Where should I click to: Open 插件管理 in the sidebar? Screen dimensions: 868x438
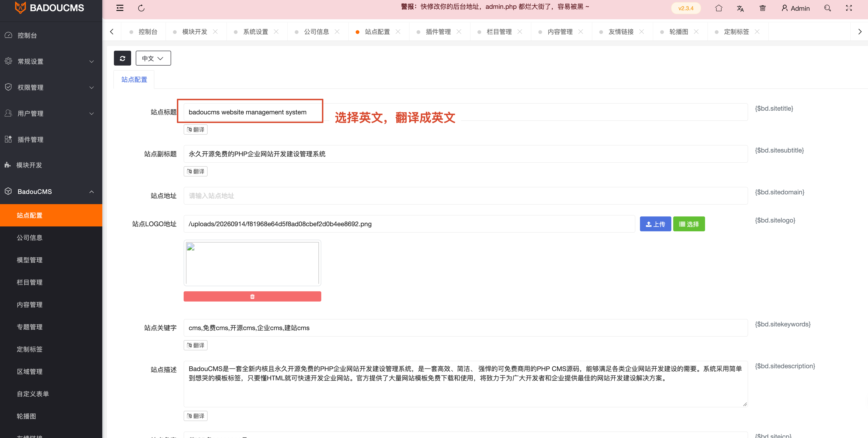(x=51, y=139)
